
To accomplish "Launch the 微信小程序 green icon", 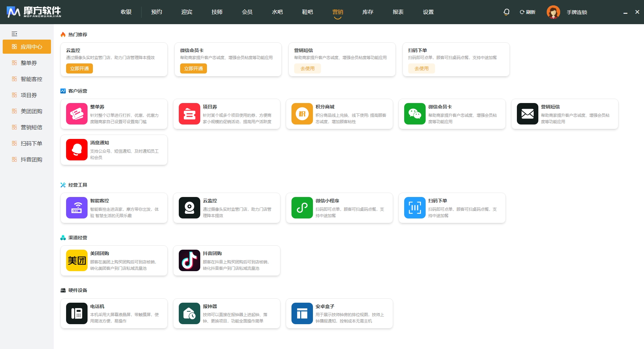I will coord(302,208).
